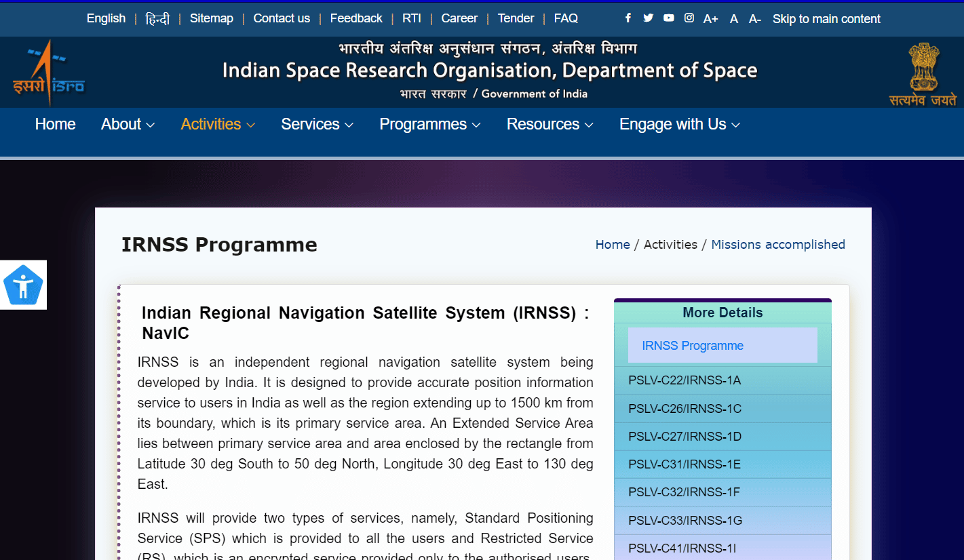Click the Satyamev Jayate national emblem

[923, 75]
